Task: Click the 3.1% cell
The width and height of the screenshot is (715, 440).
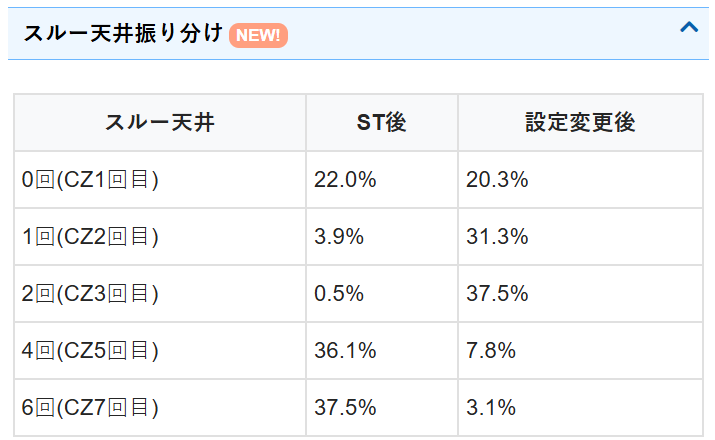Action: pos(491,407)
